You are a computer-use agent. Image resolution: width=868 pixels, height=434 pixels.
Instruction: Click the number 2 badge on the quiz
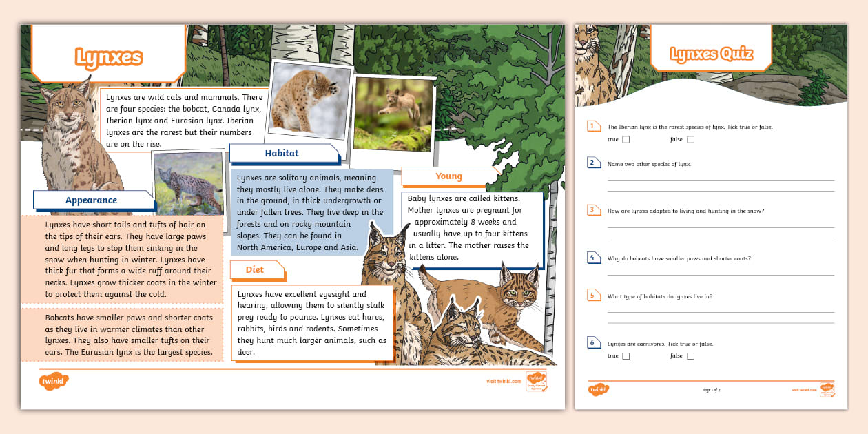pyautogui.click(x=593, y=162)
